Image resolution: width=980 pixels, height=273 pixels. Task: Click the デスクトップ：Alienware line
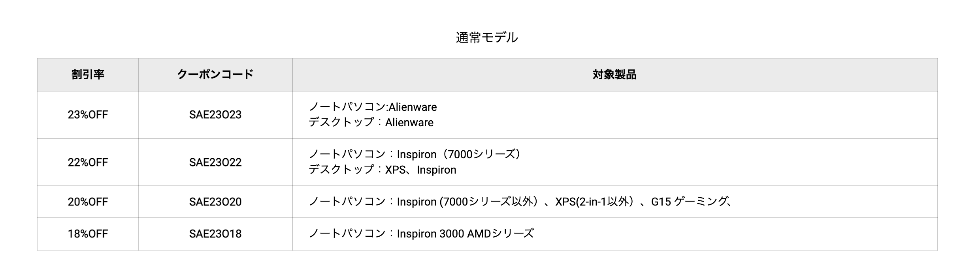coord(371,122)
